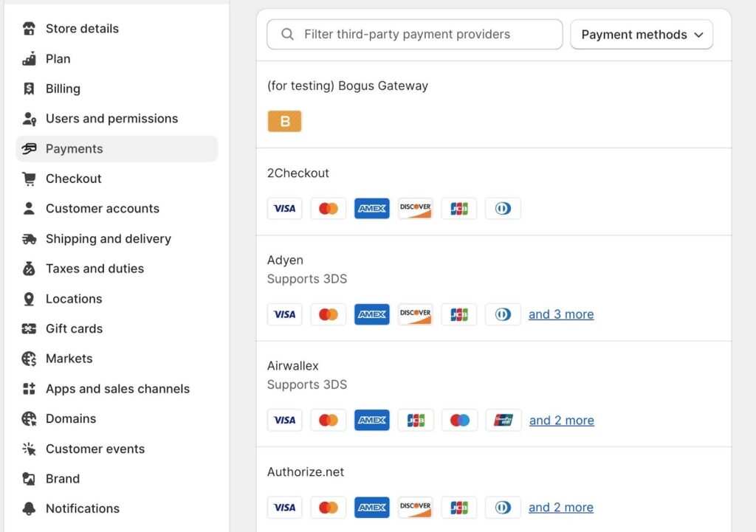Open Users and permissions settings
The width and height of the screenshot is (756, 532).
click(111, 119)
